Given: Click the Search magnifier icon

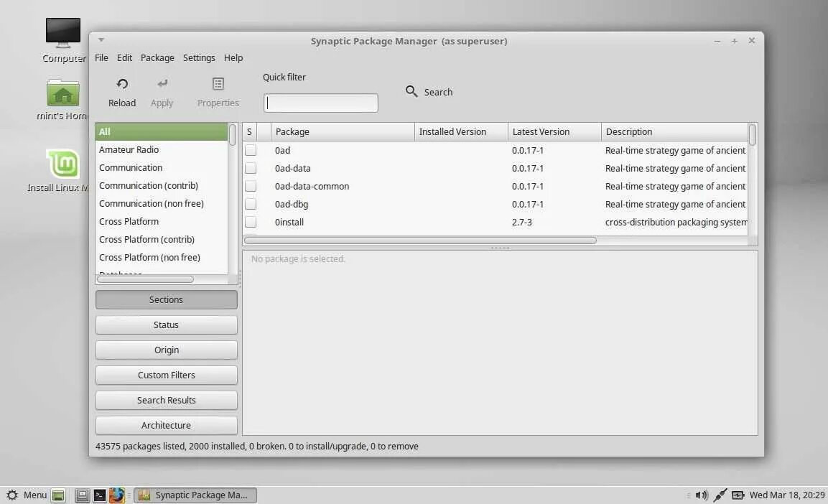Looking at the screenshot, I should [411, 91].
